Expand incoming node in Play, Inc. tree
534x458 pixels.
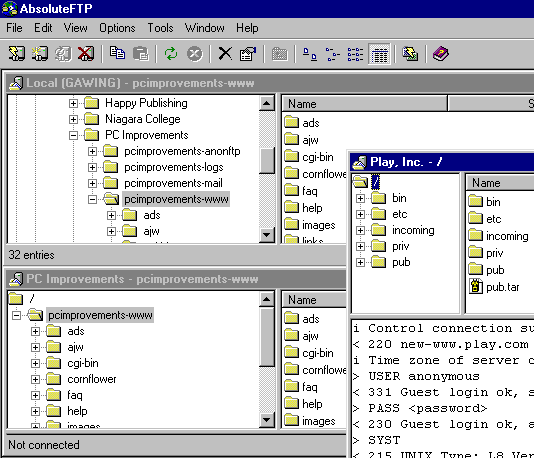click(360, 230)
